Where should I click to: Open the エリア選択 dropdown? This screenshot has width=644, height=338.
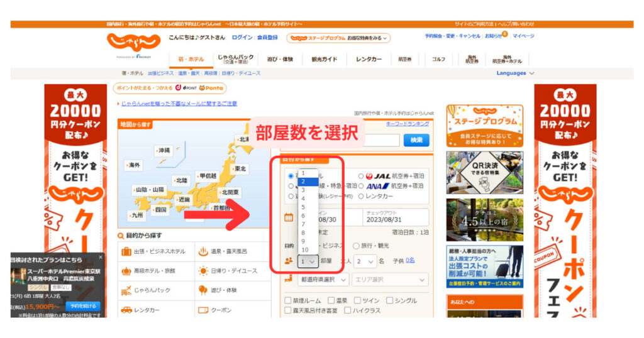[389, 280]
